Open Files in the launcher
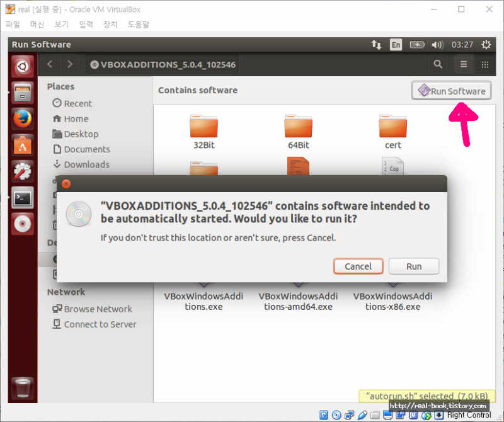504x422 pixels. coord(23,93)
